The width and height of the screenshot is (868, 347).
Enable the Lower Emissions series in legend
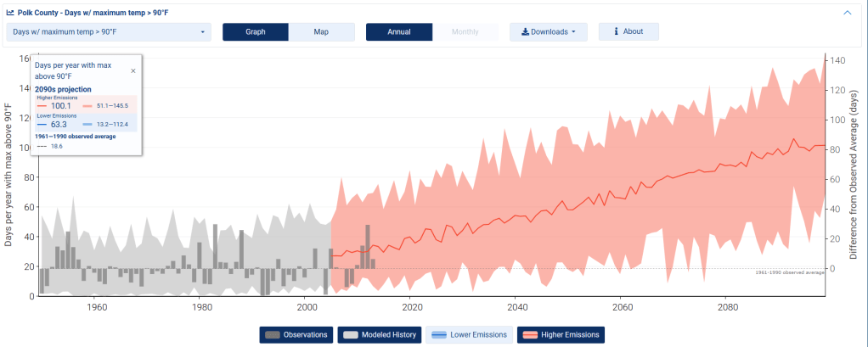click(x=469, y=335)
